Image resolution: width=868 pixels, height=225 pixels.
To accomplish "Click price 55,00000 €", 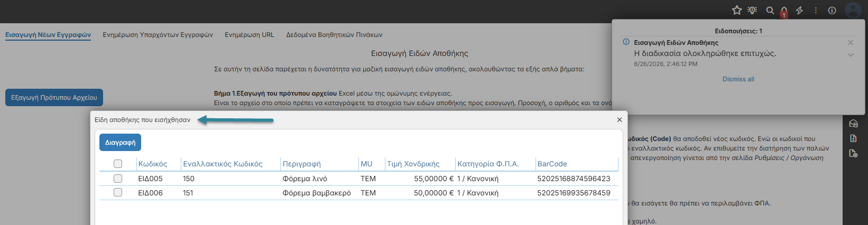I will (x=433, y=179).
